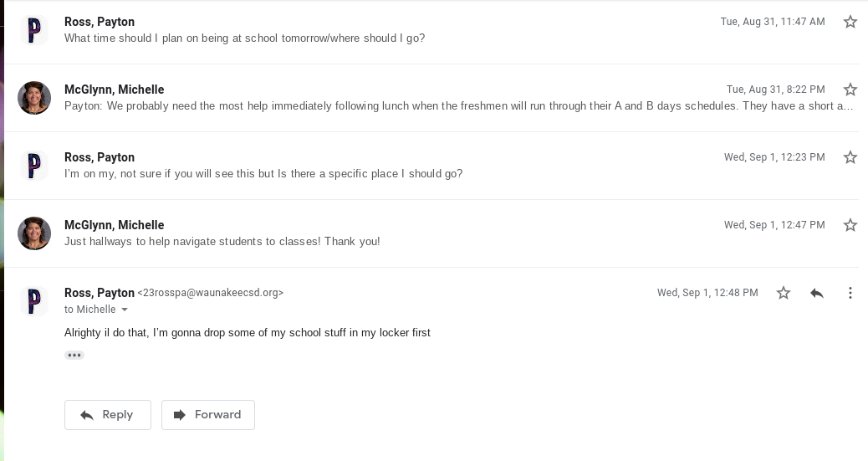Screen dimensions: 868x461
Task: Open the three-dot More options menu
Action: (x=850, y=293)
